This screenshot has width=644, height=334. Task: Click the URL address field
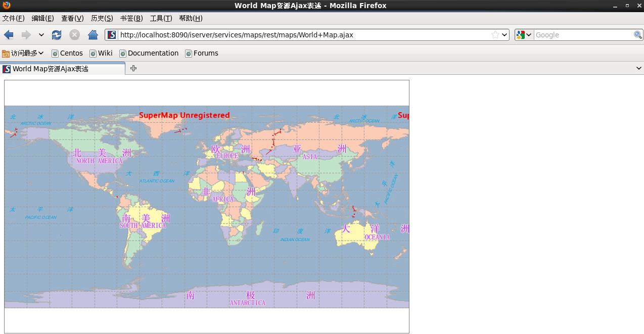[x=303, y=35]
